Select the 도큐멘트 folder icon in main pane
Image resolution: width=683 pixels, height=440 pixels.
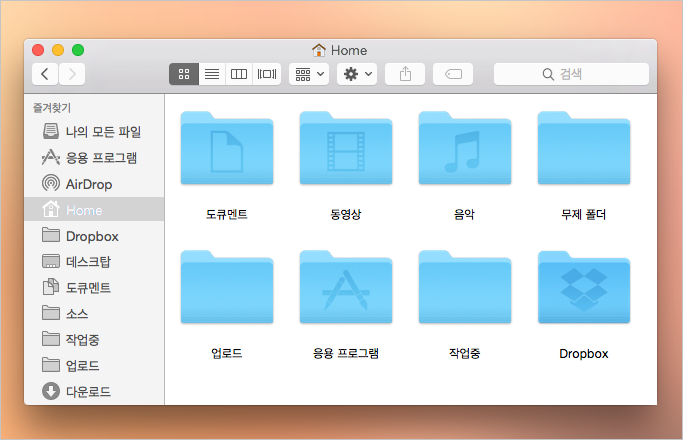click(x=227, y=148)
